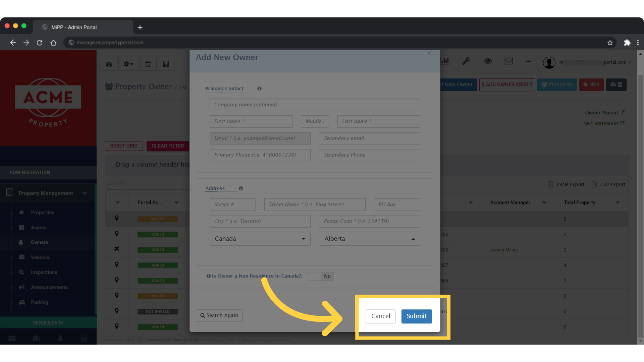Open the wrench tools icon
The image size is (644, 362).
pyautogui.click(x=466, y=61)
